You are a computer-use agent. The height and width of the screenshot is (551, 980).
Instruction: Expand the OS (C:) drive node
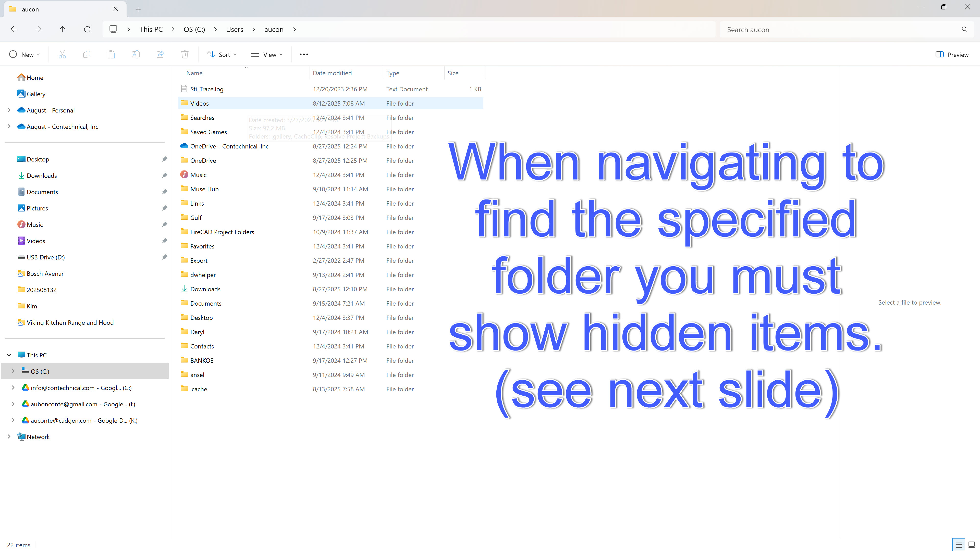click(x=13, y=371)
